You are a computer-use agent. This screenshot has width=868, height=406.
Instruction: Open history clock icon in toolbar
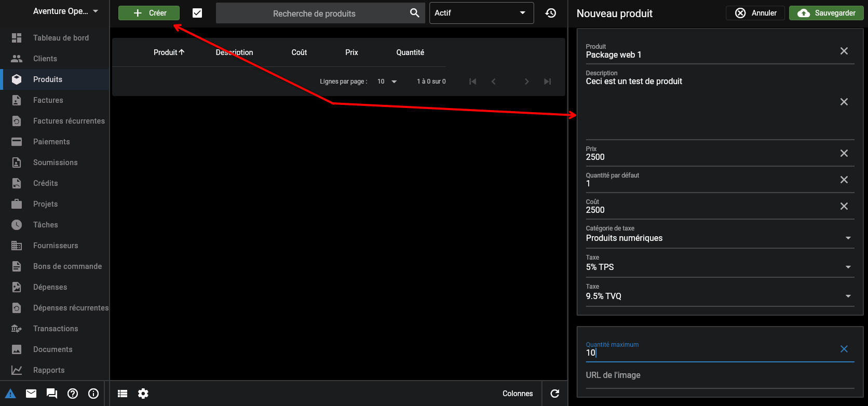tap(551, 13)
